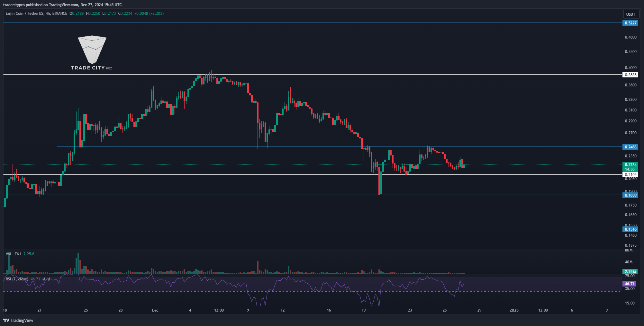Screen dimensions: 644x326
Task: Click the 35.00 RSI scale tick
Action: [630, 289]
